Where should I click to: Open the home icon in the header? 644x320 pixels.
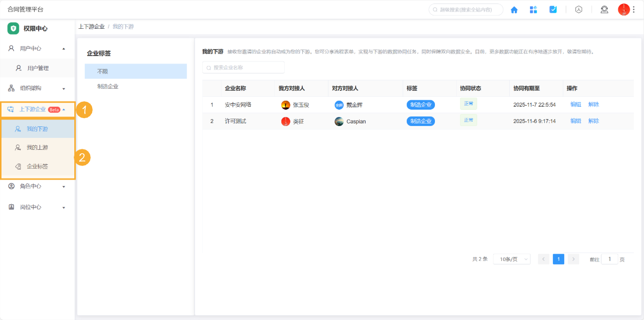pos(514,9)
